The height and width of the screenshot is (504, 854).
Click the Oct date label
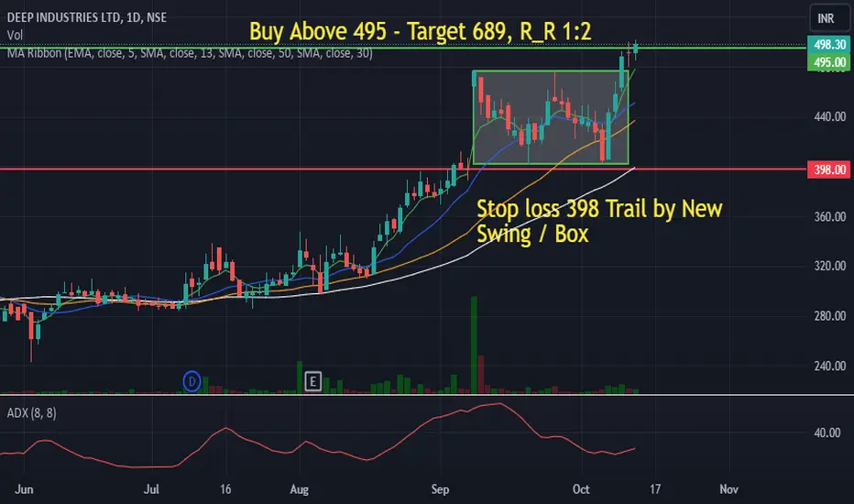pos(581,489)
